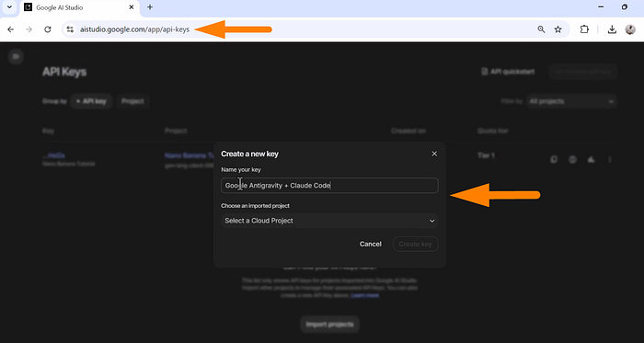Open the Chrome downloads icon

point(612,29)
